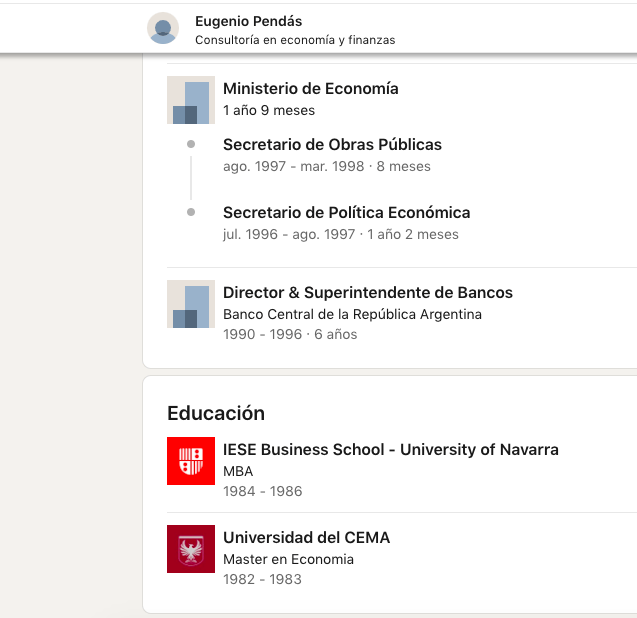This screenshot has width=637, height=618.
Task: Click the MBA degree text
Action: click(238, 471)
